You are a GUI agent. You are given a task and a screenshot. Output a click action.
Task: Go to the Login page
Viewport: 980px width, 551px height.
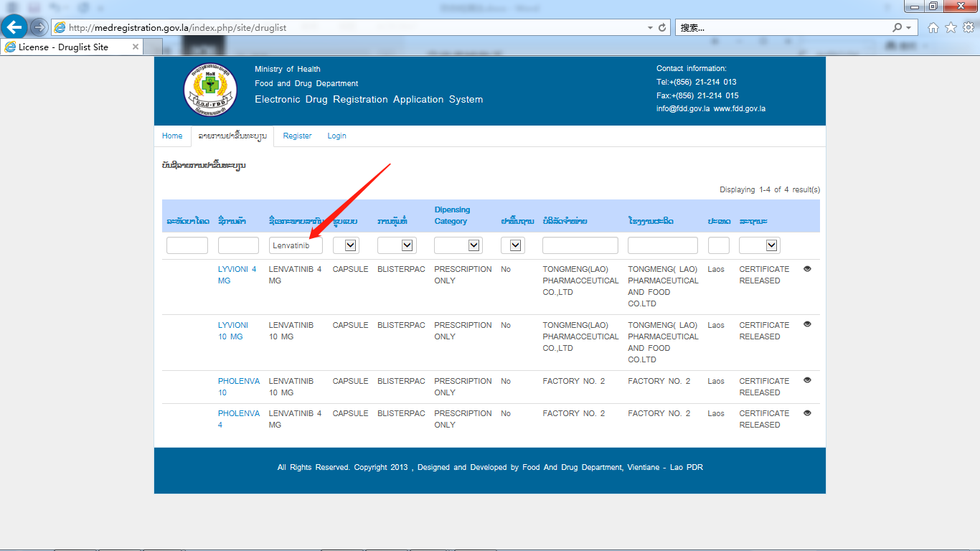coord(336,136)
